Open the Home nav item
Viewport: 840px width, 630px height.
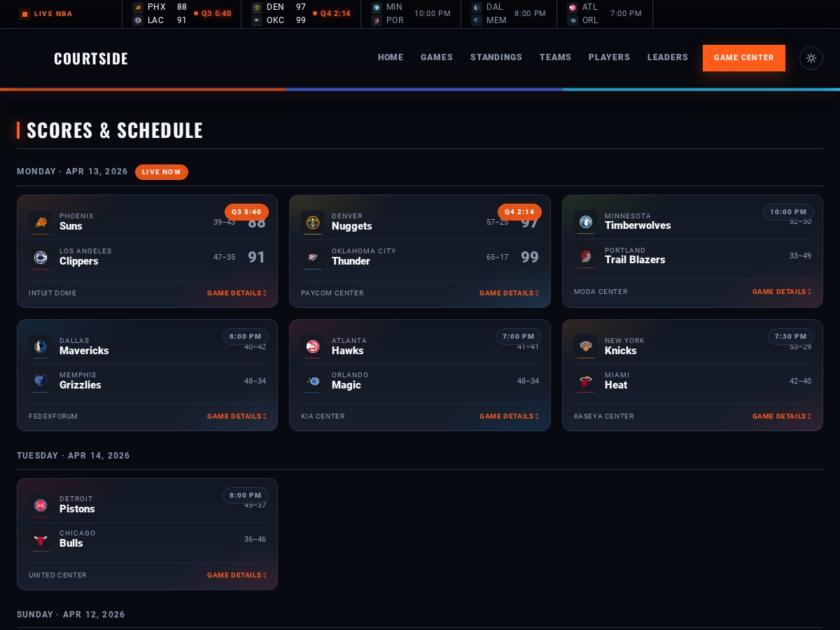coord(391,57)
